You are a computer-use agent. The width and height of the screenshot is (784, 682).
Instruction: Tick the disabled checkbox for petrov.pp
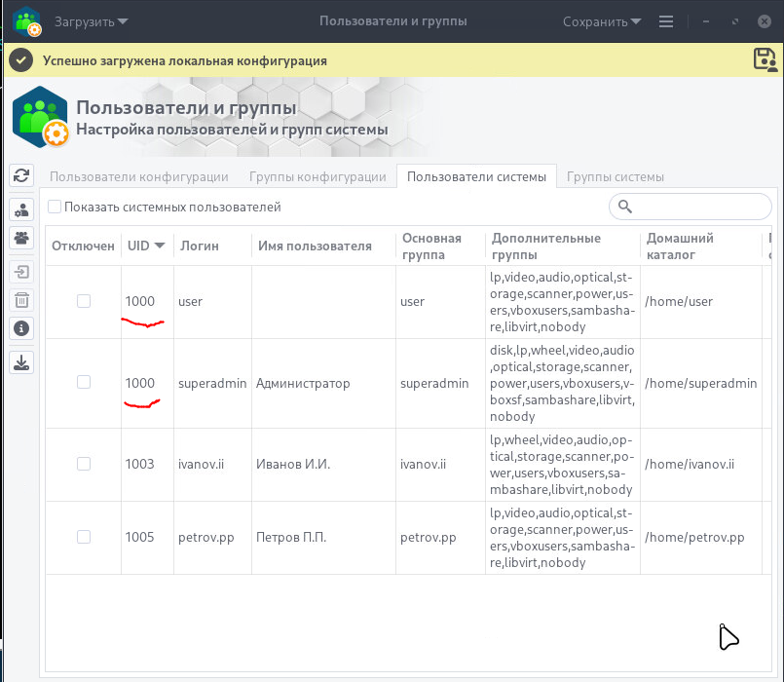[84, 537]
